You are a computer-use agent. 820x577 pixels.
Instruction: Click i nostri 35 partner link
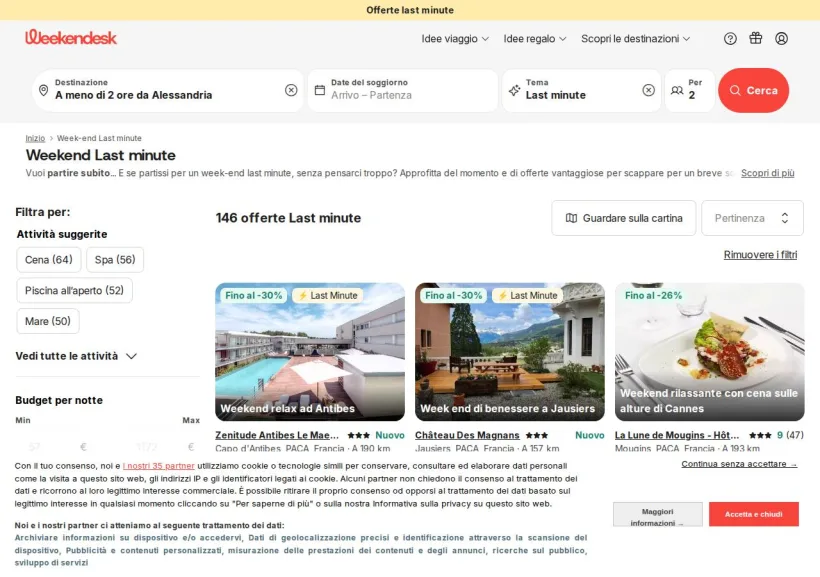[158, 466]
